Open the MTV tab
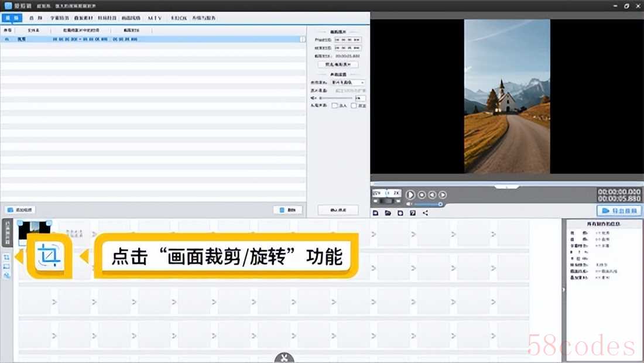644x363 pixels. point(155,18)
